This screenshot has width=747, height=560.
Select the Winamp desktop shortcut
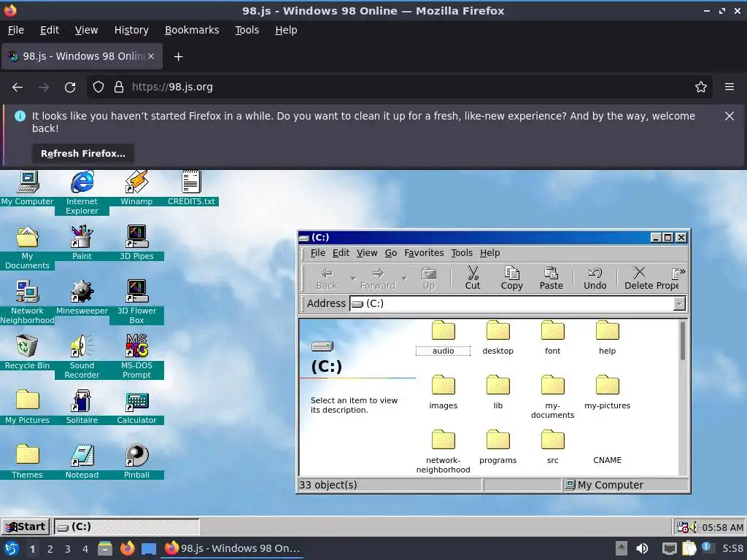click(136, 188)
